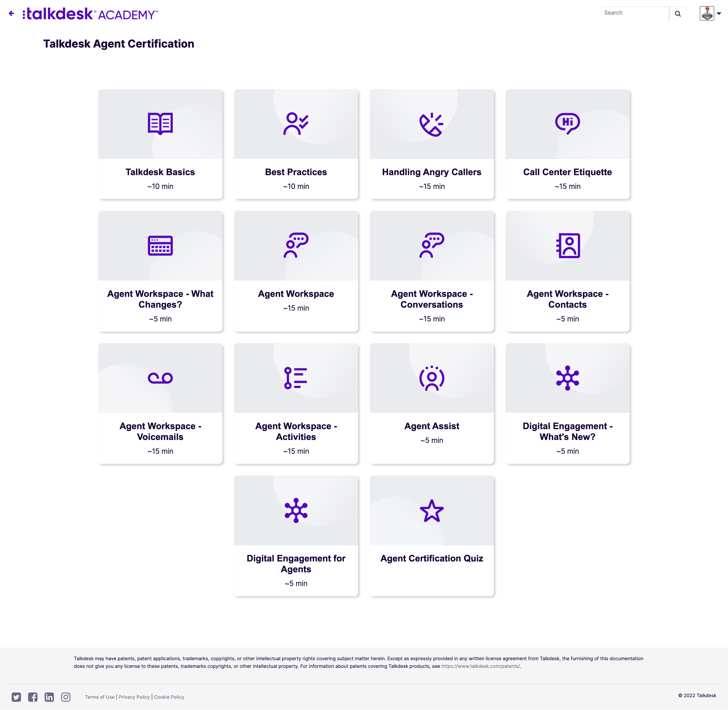Open the Terms of Use link
728x710 pixels.
tap(100, 697)
